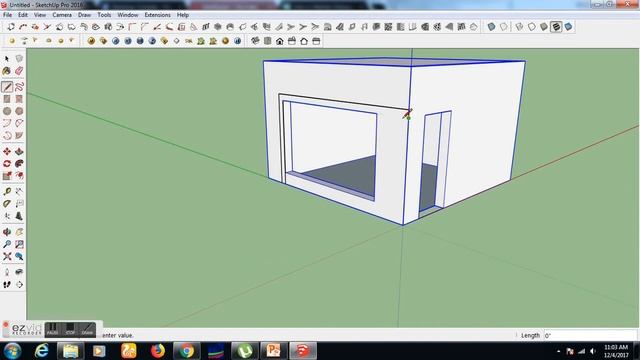Click ezvid recorder STOP button

click(70, 329)
